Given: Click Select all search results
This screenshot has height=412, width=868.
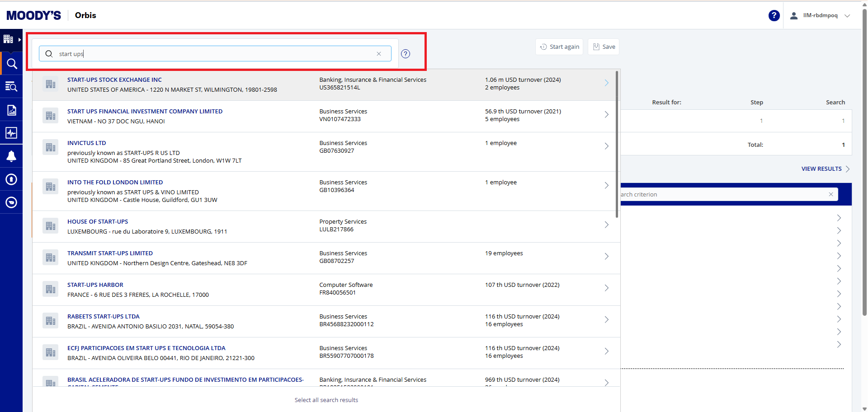Looking at the screenshot, I should pos(326,400).
